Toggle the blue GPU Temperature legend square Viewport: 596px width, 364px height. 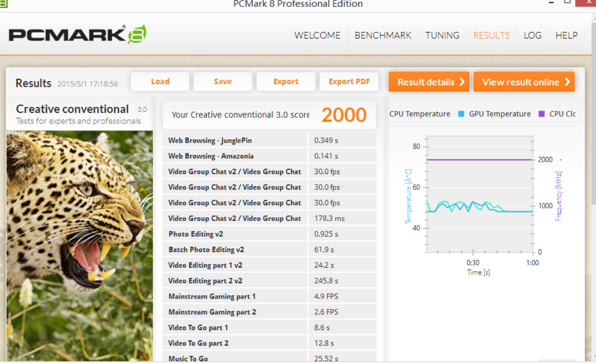click(461, 114)
